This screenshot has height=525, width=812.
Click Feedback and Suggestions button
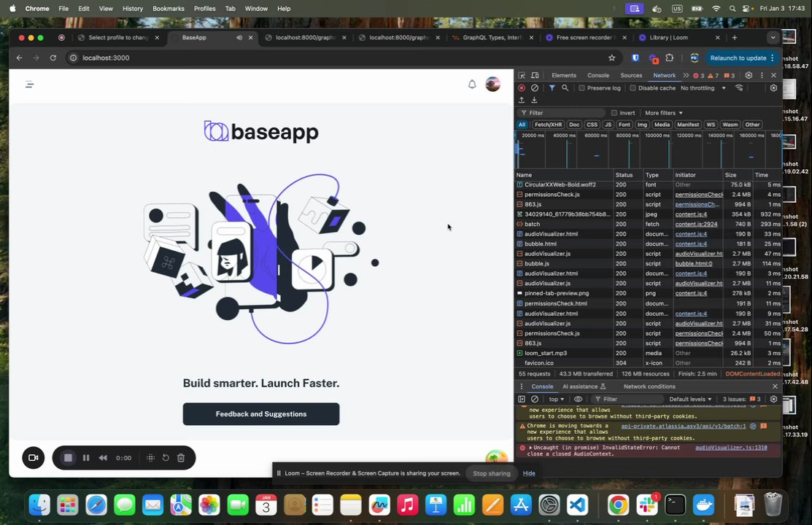[x=261, y=414]
